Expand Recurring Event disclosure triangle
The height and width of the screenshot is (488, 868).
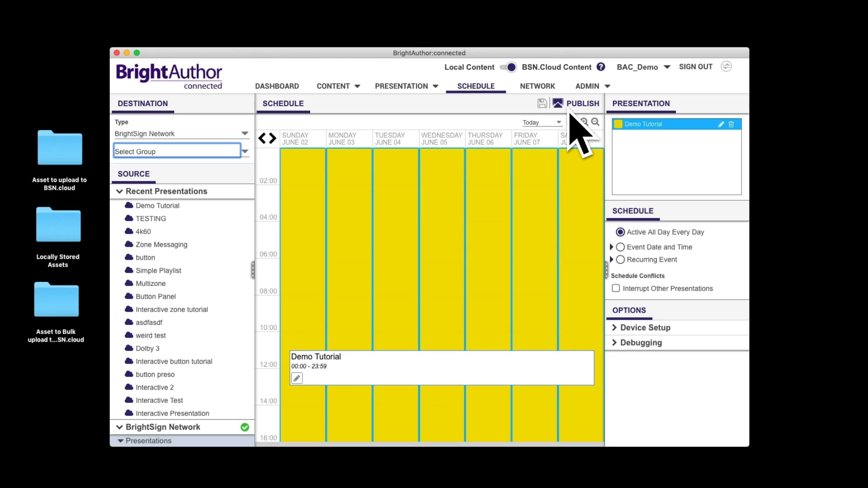(612, 260)
